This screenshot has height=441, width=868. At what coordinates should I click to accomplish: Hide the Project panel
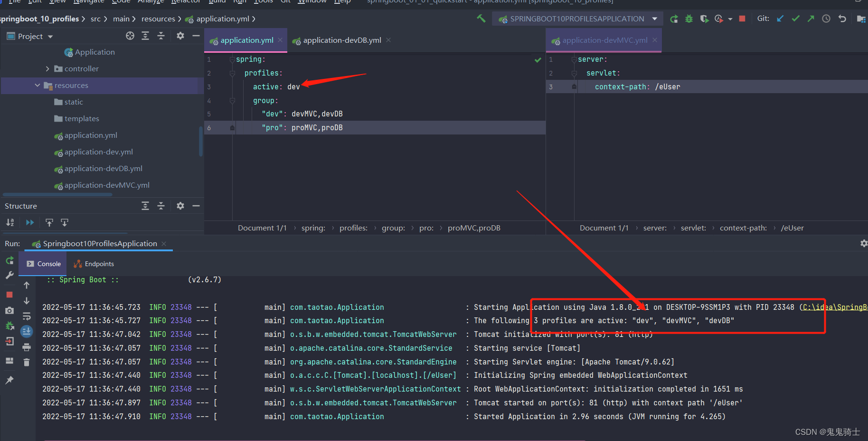coord(196,36)
